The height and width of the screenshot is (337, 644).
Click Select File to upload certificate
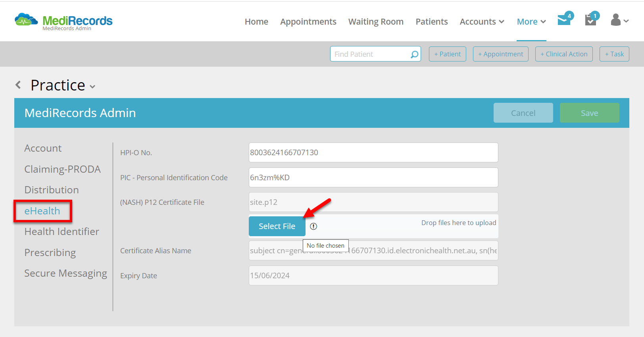click(x=277, y=226)
